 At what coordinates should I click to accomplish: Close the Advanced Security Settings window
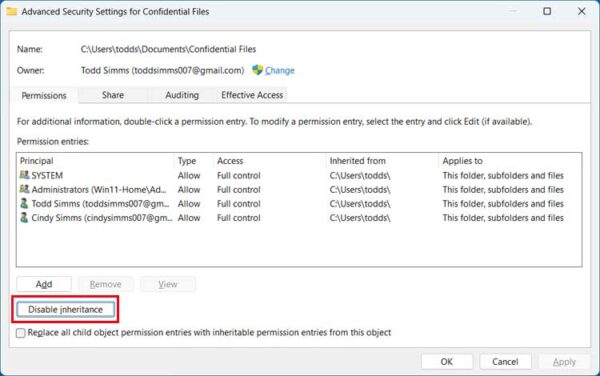[x=582, y=11]
